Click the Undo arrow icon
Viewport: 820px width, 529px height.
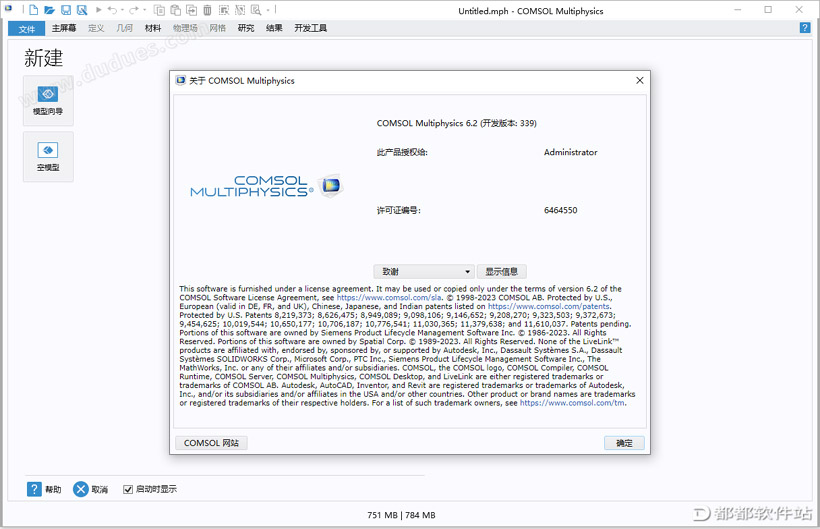tap(112, 9)
